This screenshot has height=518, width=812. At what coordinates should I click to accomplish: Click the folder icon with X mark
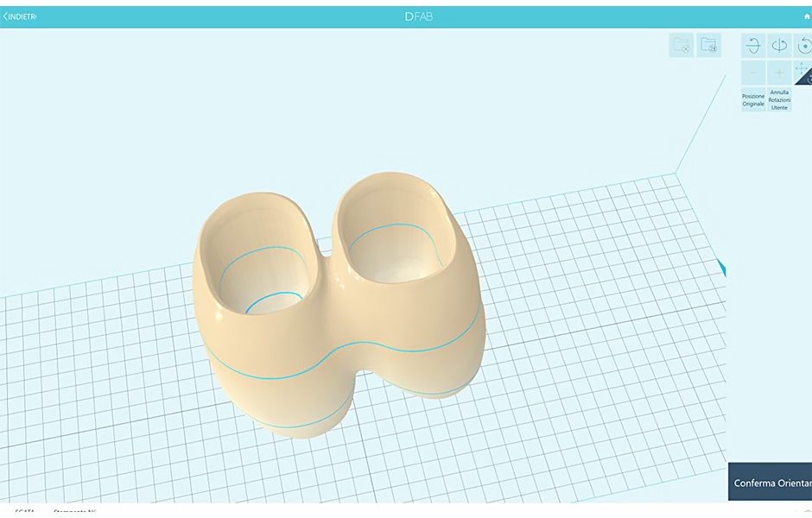coord(682,45)
